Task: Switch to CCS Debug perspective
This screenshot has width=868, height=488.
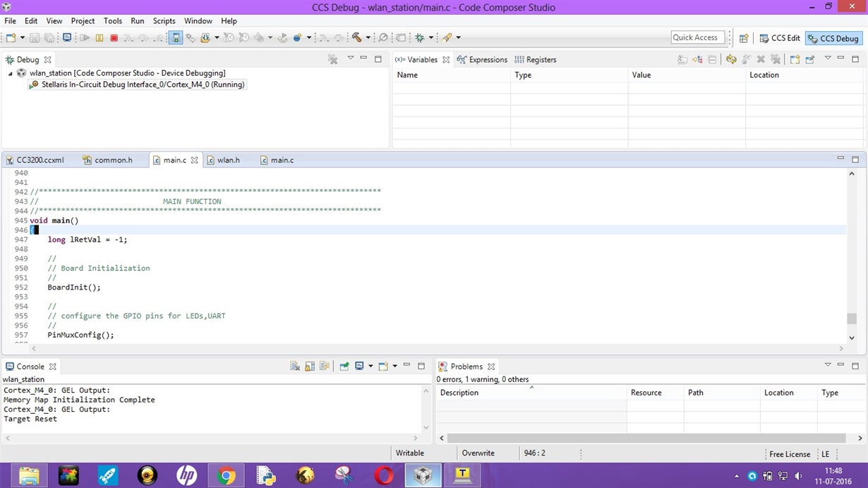Action: click(x=833, y=38)
